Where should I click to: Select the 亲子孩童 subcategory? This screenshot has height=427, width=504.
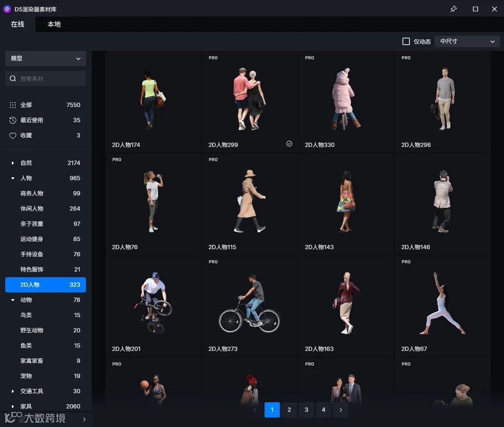point(46,224)
